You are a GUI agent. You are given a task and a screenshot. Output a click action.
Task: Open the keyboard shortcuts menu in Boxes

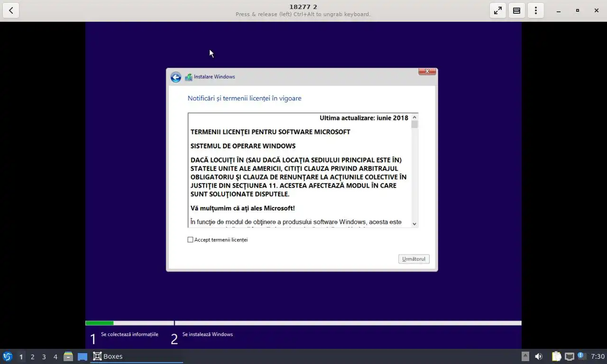(x=517, y=10)
